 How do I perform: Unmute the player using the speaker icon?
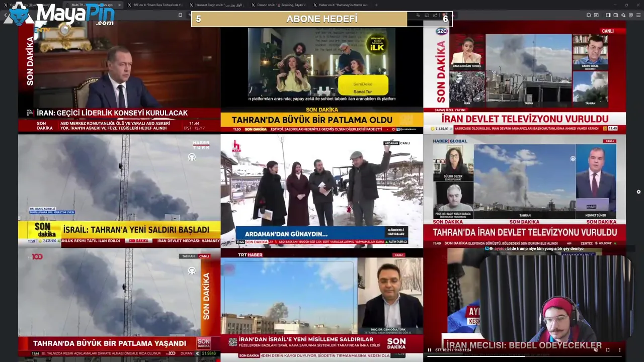click(596, 350)
